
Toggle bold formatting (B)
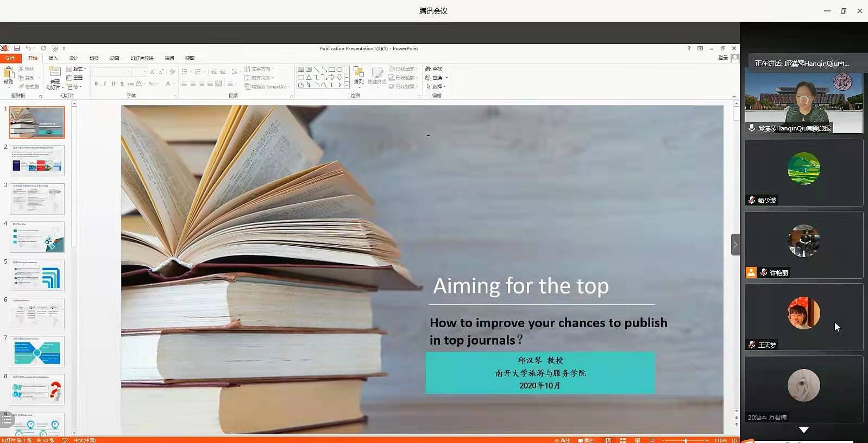pos(96,84)
